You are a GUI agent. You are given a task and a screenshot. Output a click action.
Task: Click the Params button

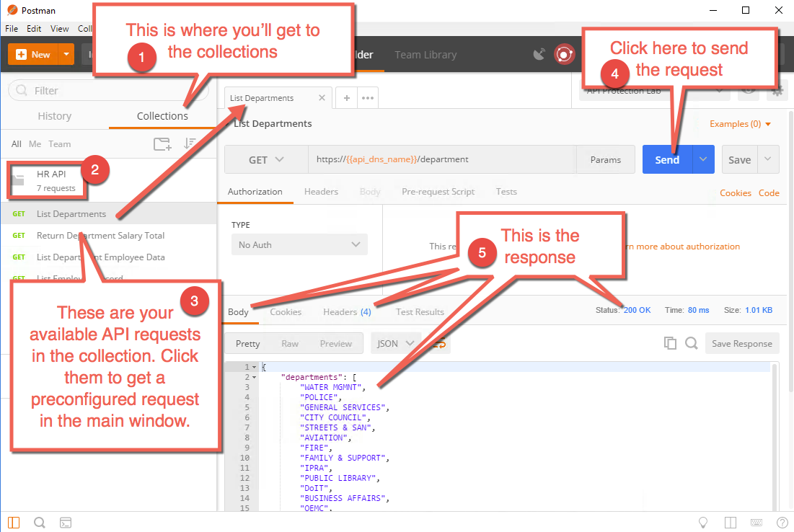(x=606, y=159)
